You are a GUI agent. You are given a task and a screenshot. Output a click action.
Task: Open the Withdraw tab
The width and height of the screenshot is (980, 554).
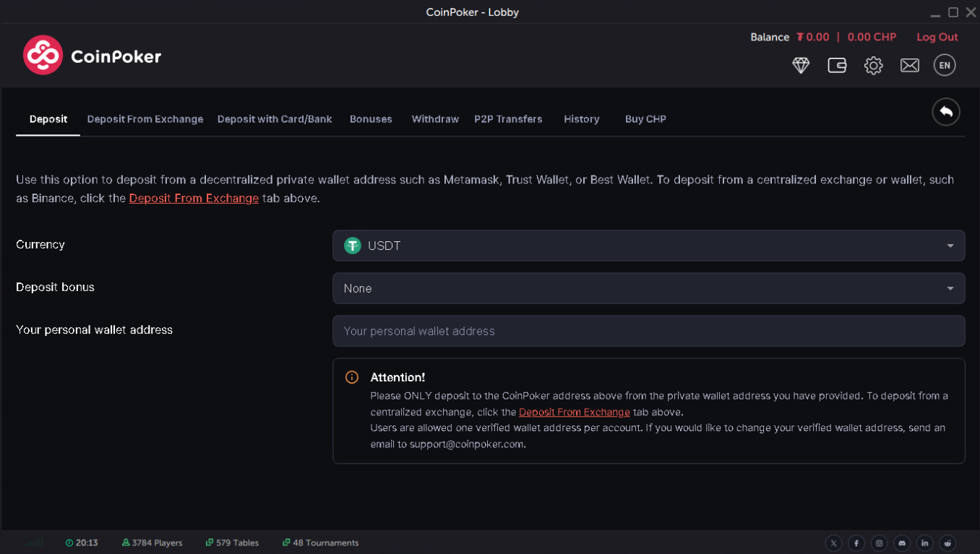435,119
